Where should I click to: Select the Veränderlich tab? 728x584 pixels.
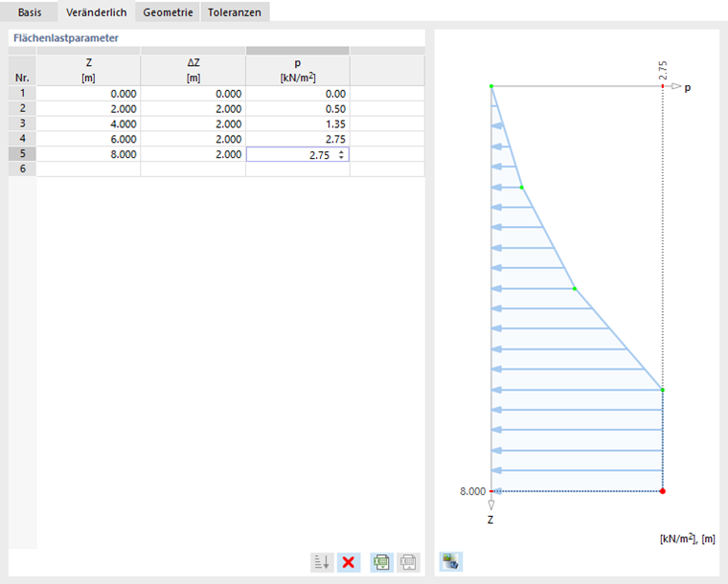[x=96, y=12]
